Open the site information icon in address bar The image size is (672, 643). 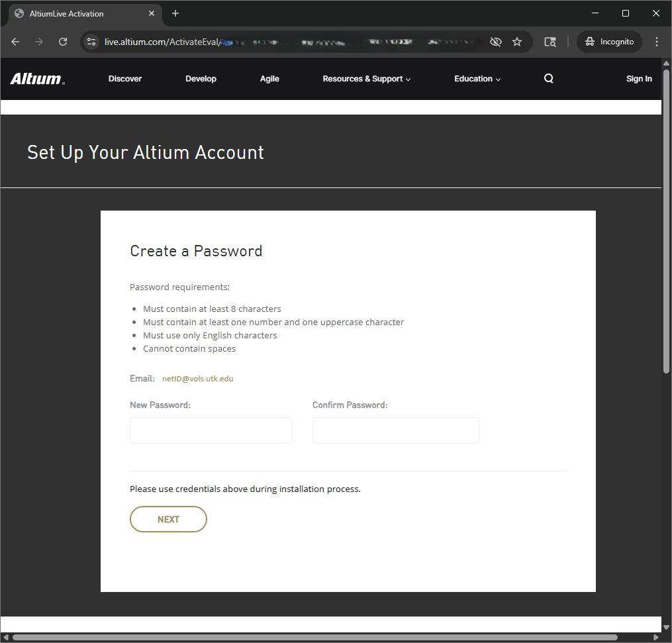92,42
